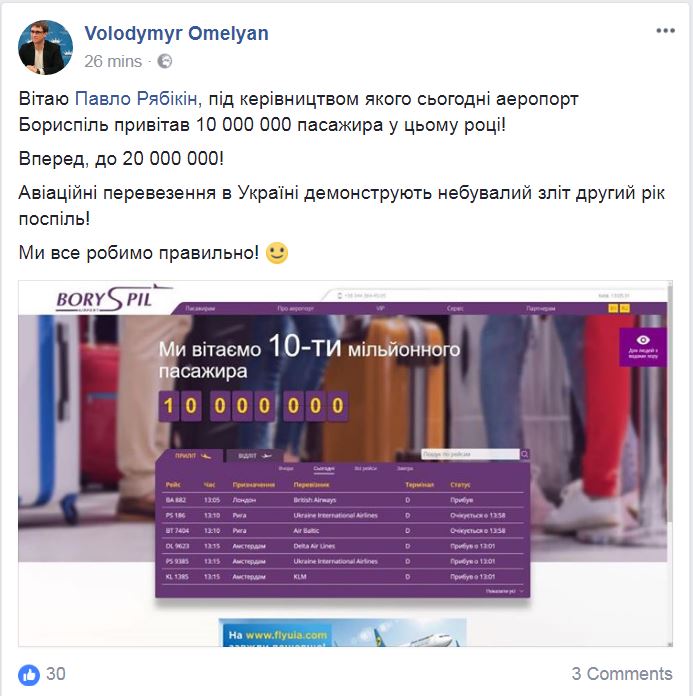This screenshot has height=696, width=693.
Task: Click the flyuia.com banner advertisement
Action: (x=342, y=632)
